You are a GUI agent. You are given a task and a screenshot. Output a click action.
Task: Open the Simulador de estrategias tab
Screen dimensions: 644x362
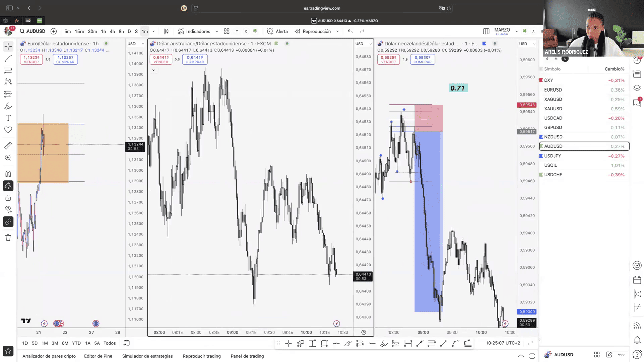147,356
